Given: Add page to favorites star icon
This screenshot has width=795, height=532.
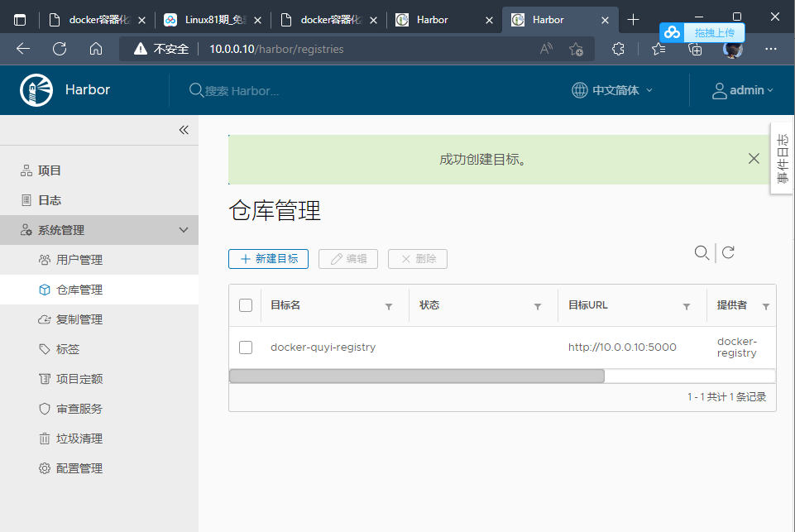Looking at the screenshot, I should tap(576, 49).
